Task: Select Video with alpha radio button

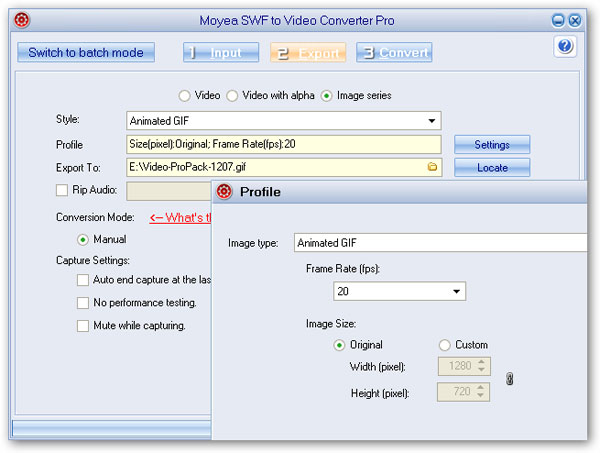Action: [x=232, y=96]
